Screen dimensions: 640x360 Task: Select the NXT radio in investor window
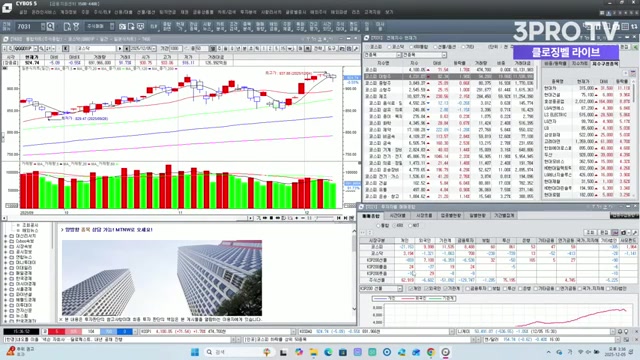(x=410, y=225)
